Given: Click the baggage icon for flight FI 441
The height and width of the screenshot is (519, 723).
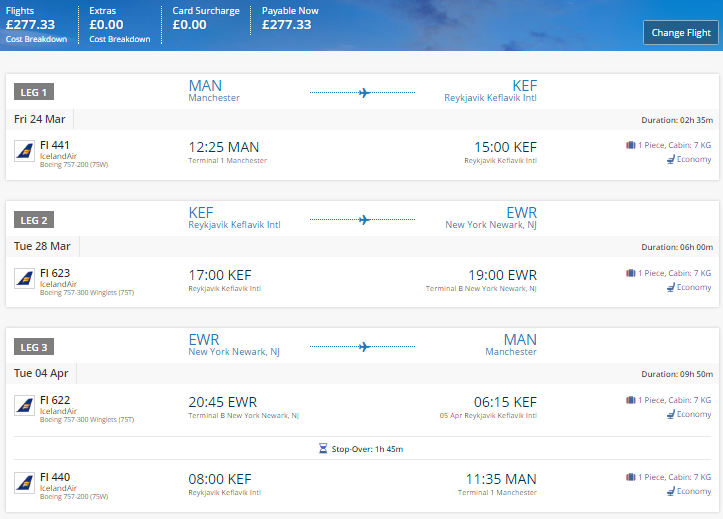Looking at the screenshot, I should (x=630, y=145).
